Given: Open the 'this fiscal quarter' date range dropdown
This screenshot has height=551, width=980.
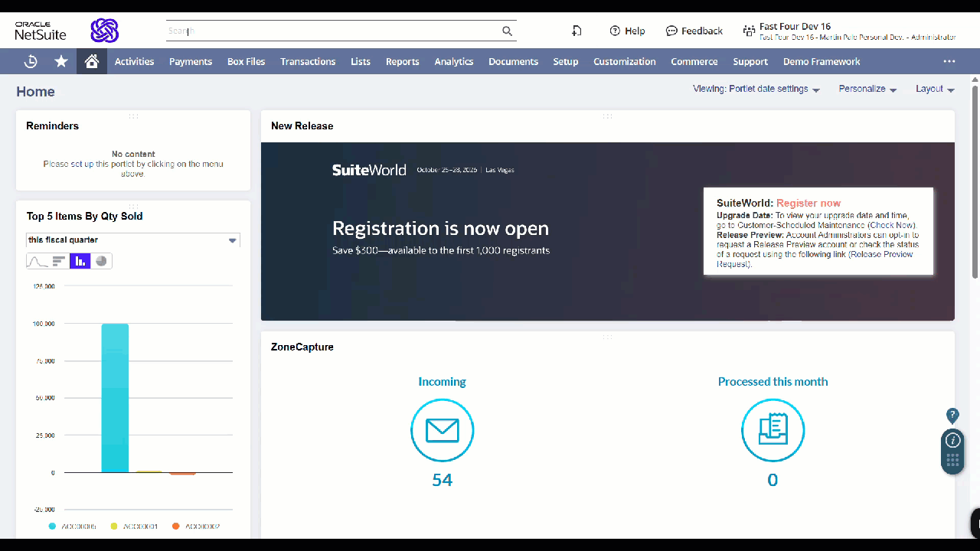Looking at the screenshot, I should pyautogui.click(x=133, y=240).
